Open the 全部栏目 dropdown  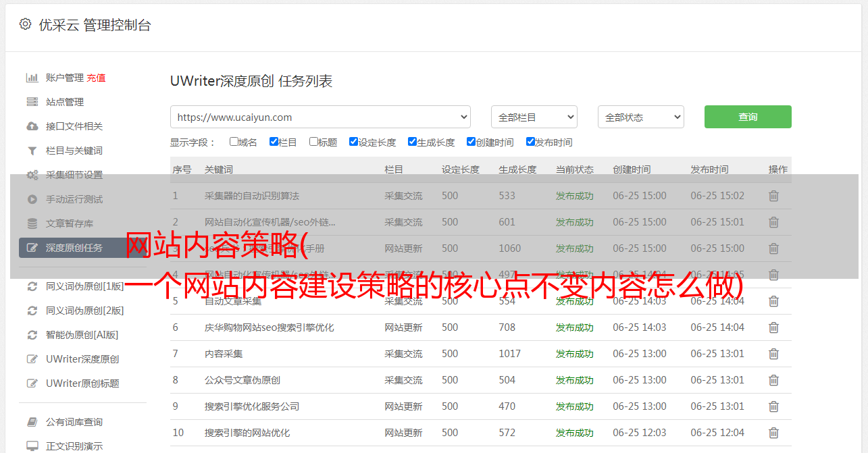pyautogui.click(x=534, y=117)
